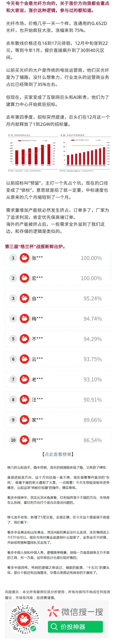
Task: Click the piggy avatar next to 宏***
Action: tap(24, 278)
